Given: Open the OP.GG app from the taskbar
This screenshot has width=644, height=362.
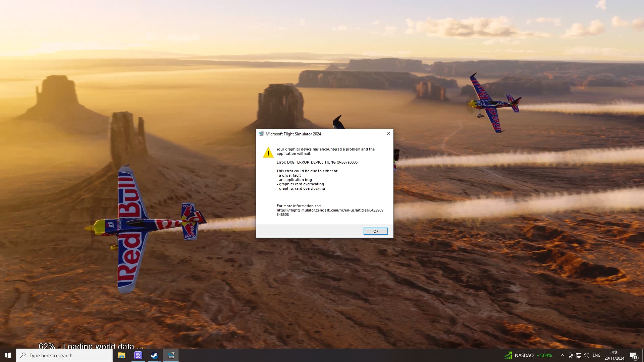Looking at the screenshot, I should (x=138, y=355).
